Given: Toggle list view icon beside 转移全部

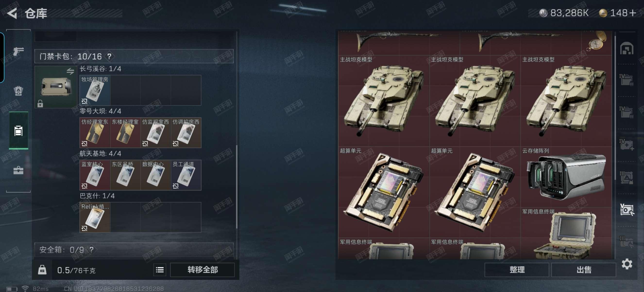Looking at the screenshot, I should (160, 270).
